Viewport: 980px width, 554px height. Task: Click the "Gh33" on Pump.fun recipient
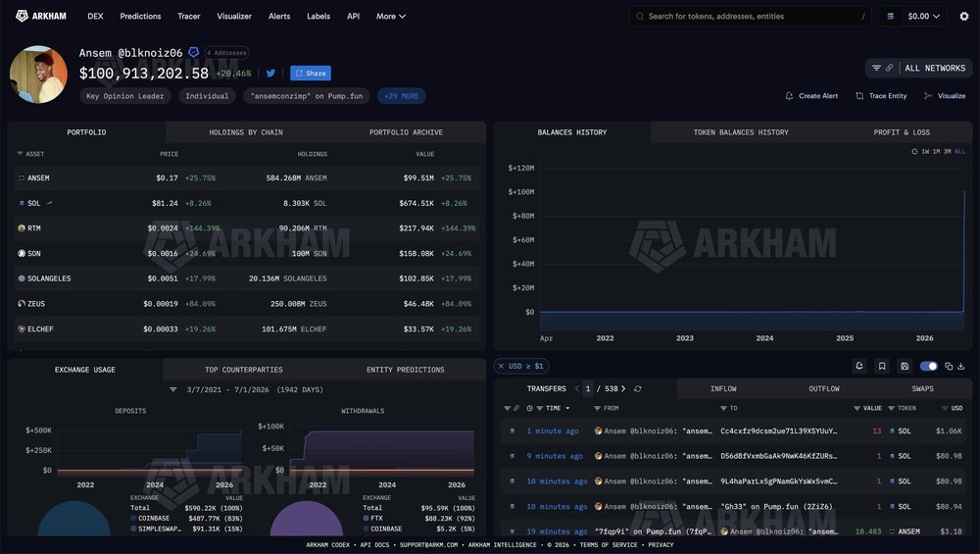[776, 507]
